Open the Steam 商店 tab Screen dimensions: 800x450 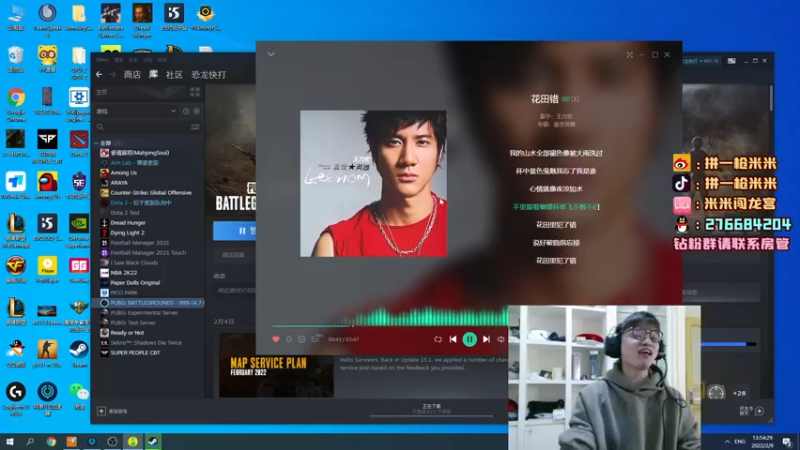coord(132,74)
